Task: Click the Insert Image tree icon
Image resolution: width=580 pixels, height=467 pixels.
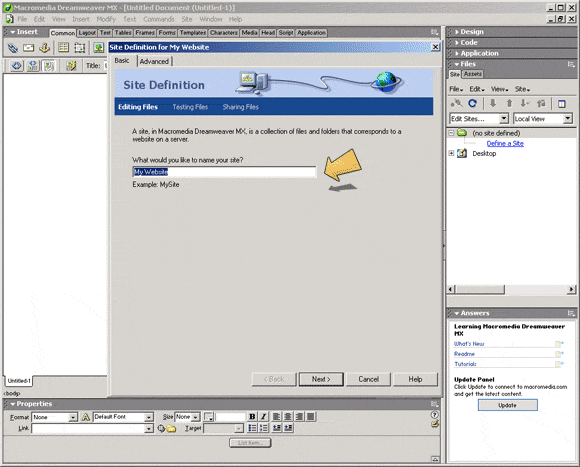Action: pos(98,48)
